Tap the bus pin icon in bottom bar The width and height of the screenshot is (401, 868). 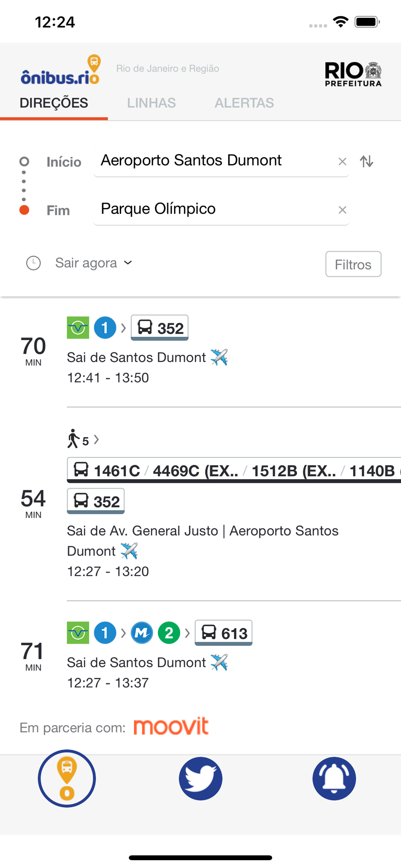click(x=67, y=778)
